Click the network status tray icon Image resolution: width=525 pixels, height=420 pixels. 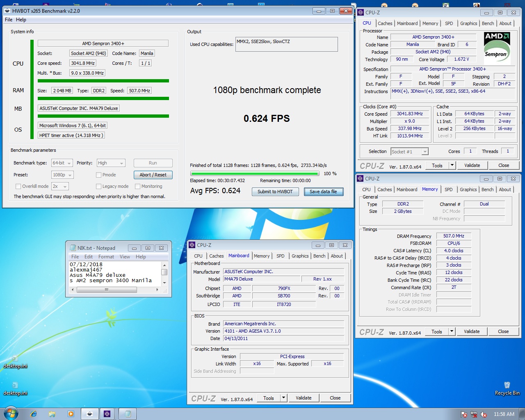474,414
